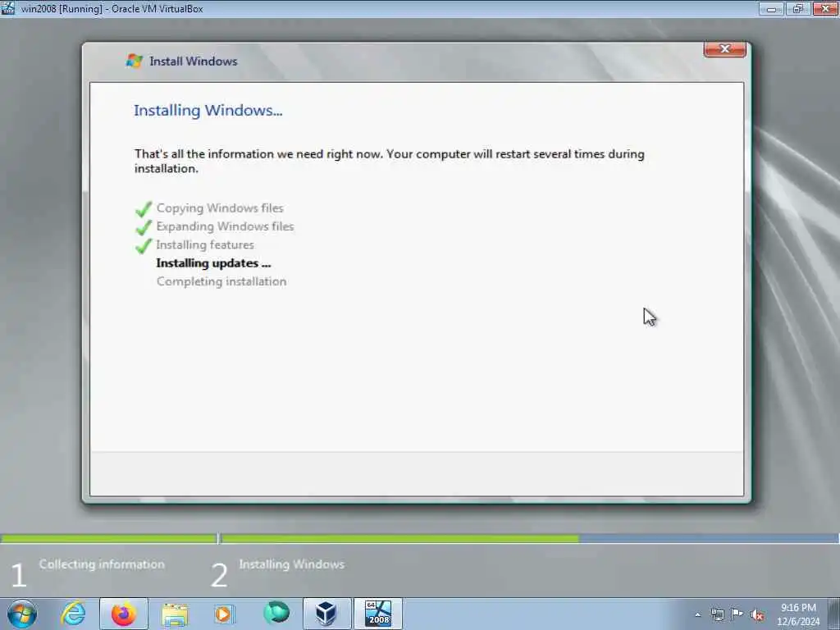Click checkmark beside Copying Windows files

144,208
